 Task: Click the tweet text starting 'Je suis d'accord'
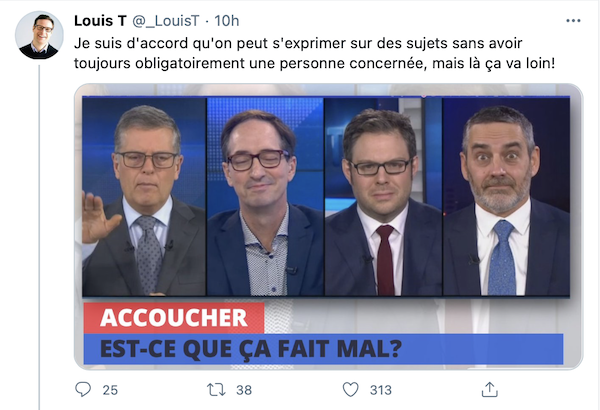(314, 53)
